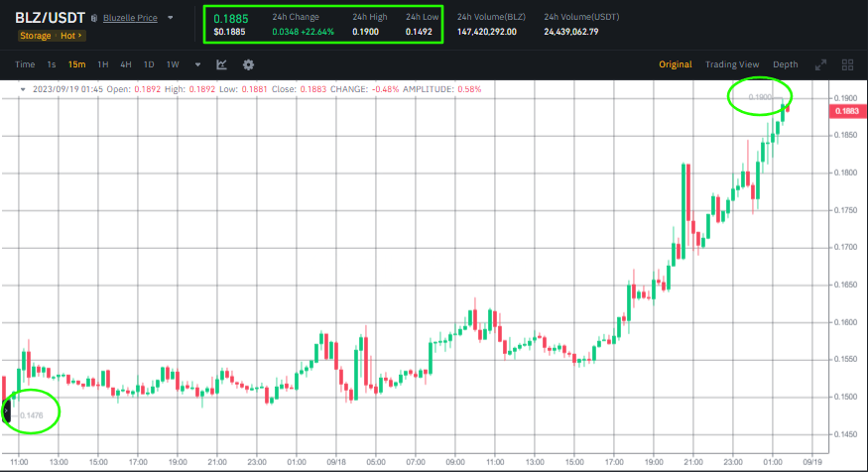
Task: Expand chart to fullscreen
Action: tap(820, 64)
